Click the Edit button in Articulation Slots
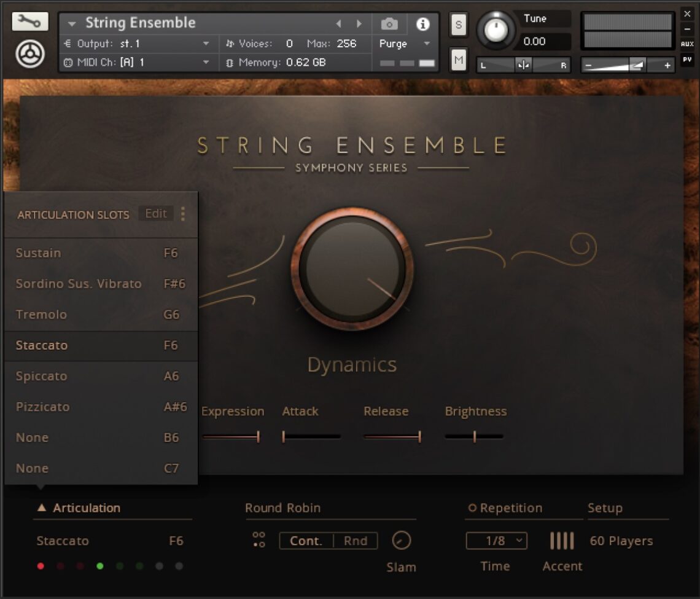 point(156,213)
